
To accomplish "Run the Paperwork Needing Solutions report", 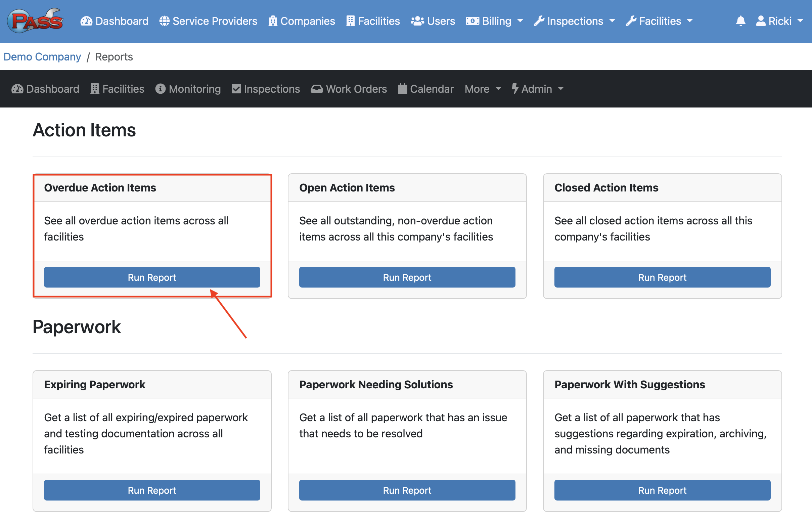I will [x=407, y=490].
